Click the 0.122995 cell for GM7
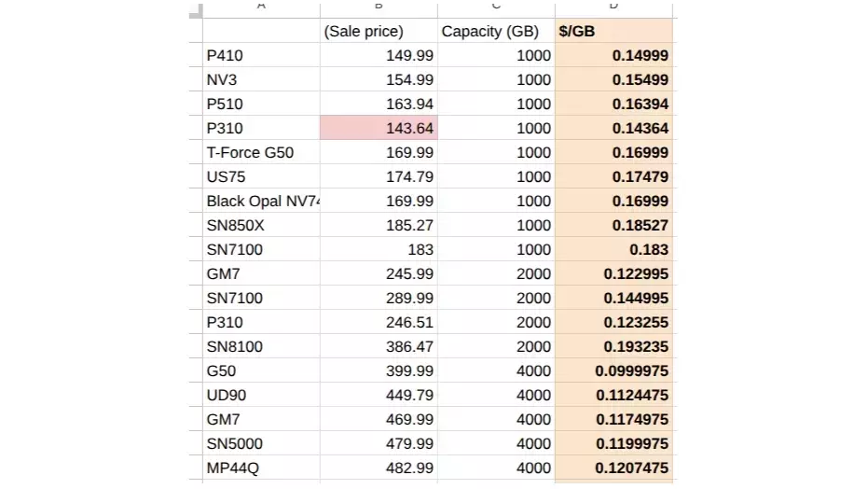 click(613, 273)
